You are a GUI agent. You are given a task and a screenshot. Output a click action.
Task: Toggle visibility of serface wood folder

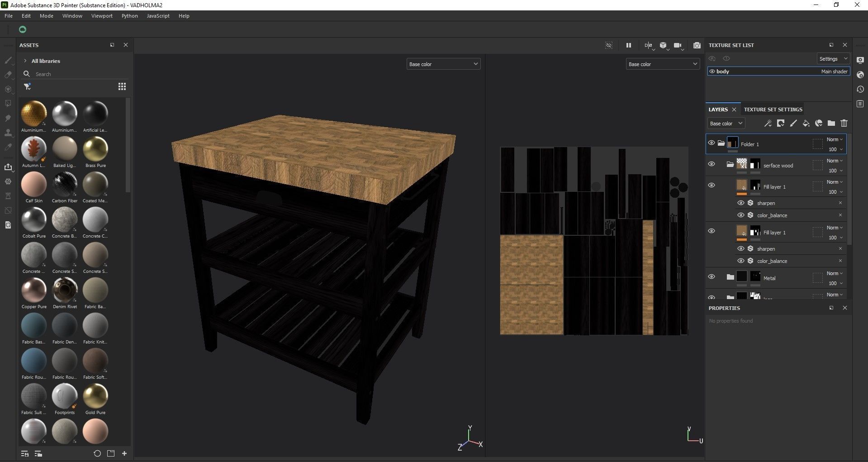pyautogui.click(x=711, y=164)
